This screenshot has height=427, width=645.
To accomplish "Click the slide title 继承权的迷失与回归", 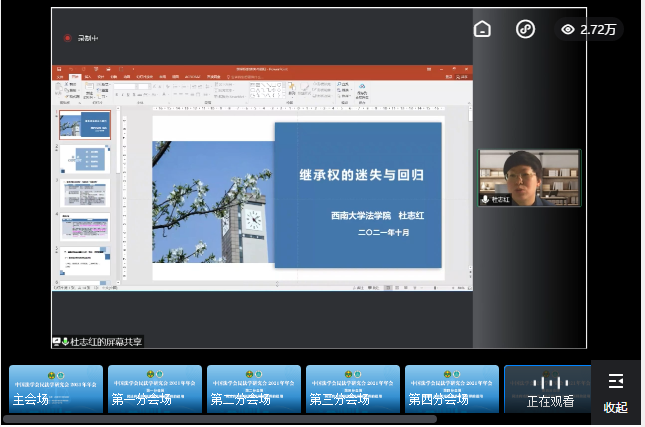I will (x=361, y=175).
